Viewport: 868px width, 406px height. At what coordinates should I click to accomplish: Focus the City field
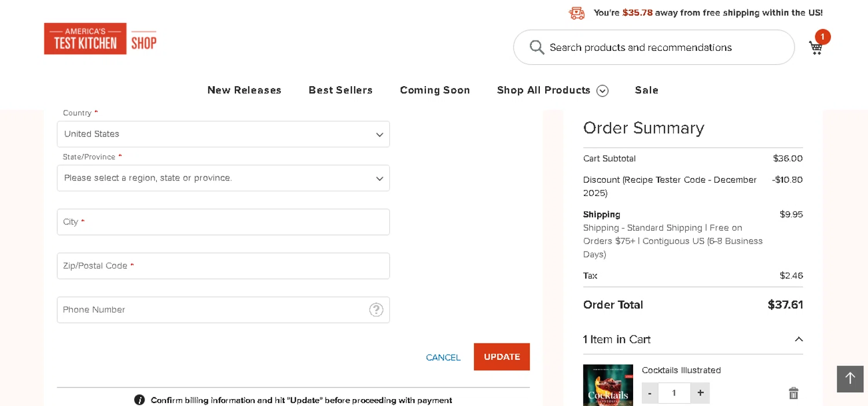(x=223, y=222)
